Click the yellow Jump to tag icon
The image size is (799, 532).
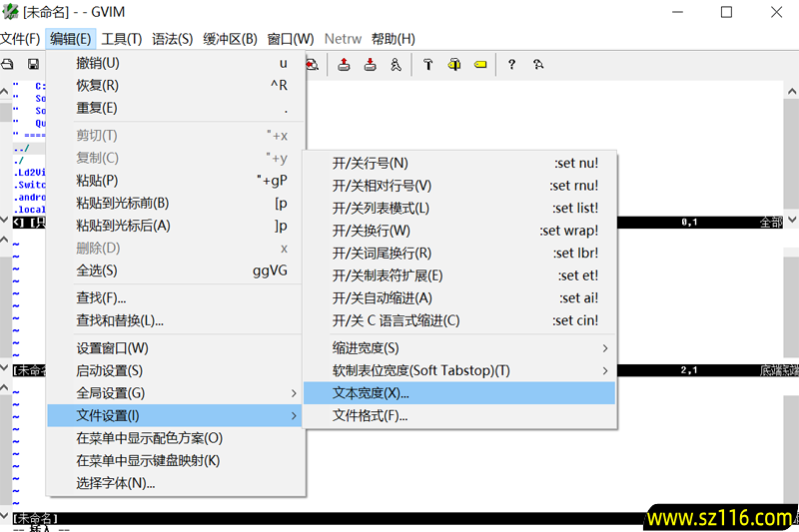point(480,65)
